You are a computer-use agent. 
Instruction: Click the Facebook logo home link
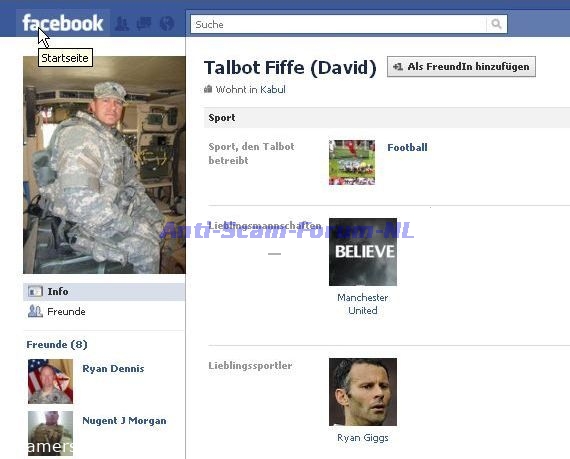[x=63, y=23]
